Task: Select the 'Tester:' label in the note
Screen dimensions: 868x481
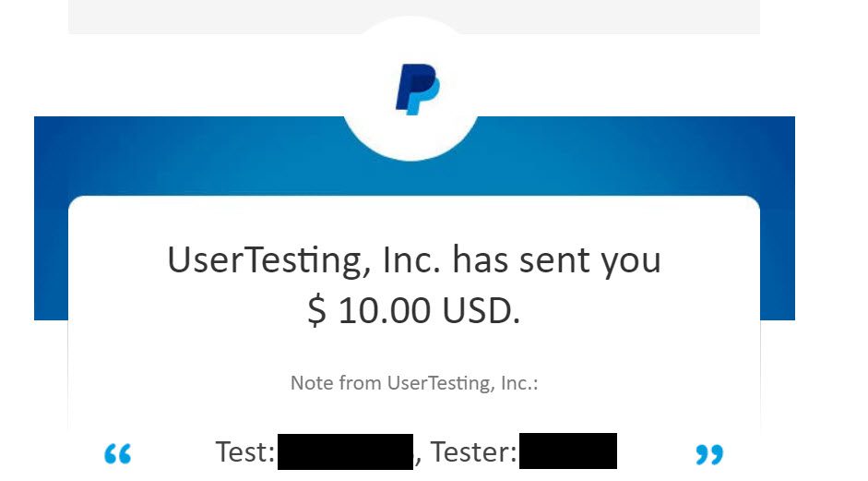Action: (x=474, y=451)
